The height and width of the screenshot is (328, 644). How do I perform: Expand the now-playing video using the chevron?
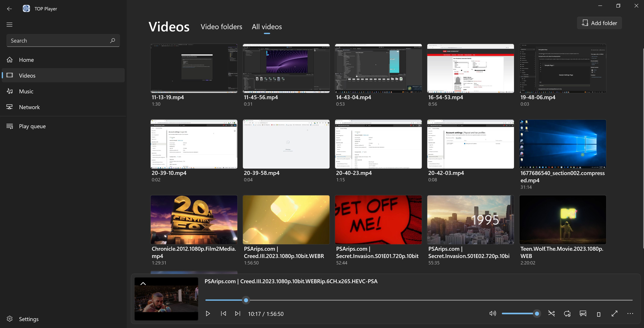pyautogui.click(x=143, y=284)
